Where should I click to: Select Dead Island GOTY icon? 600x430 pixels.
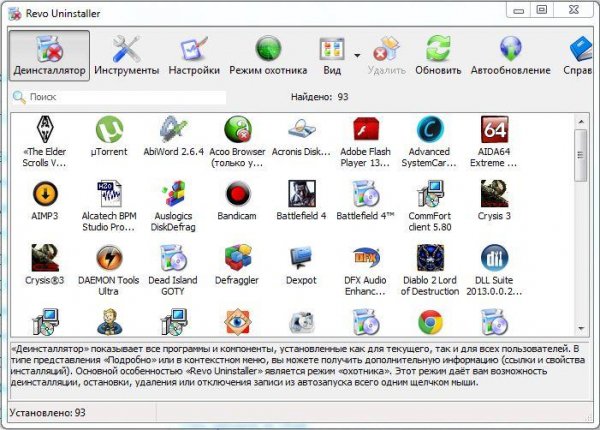(174, 258)
